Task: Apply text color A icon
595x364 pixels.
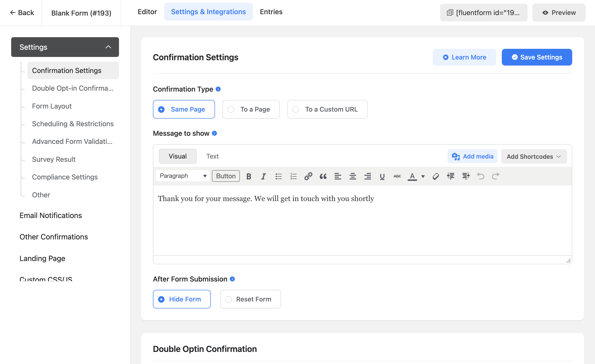Action: [x=412, y=176]
